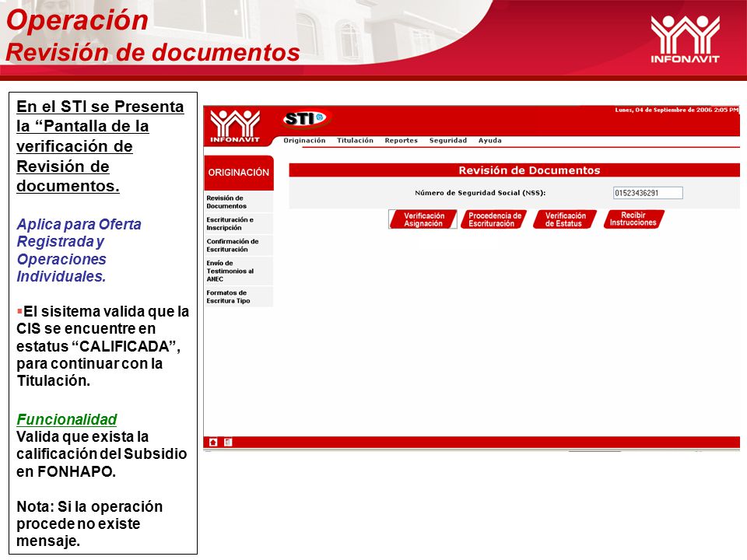The width and height of the screenshot is (747, 560).
Task: Click the INFONAVIT logo inside the STI window
Action: coord(235,126)
